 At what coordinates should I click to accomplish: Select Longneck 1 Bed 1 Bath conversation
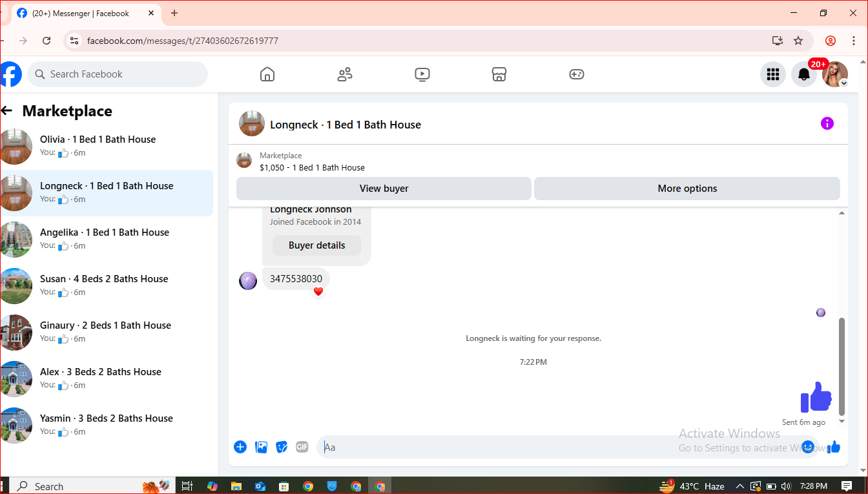coord(107,192)
